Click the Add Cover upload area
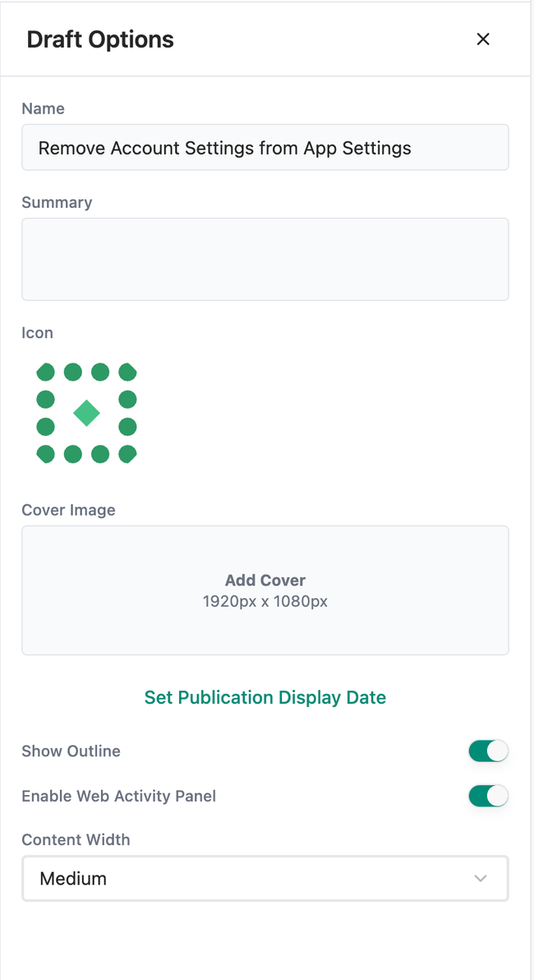The width and height of the screenshot is (534, 980). pos(265,590)
